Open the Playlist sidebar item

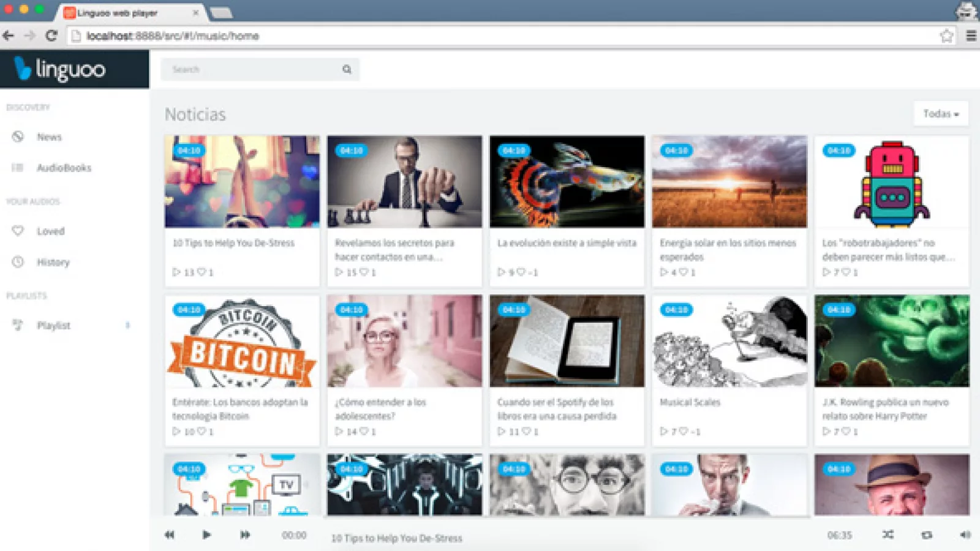(53, 326)
